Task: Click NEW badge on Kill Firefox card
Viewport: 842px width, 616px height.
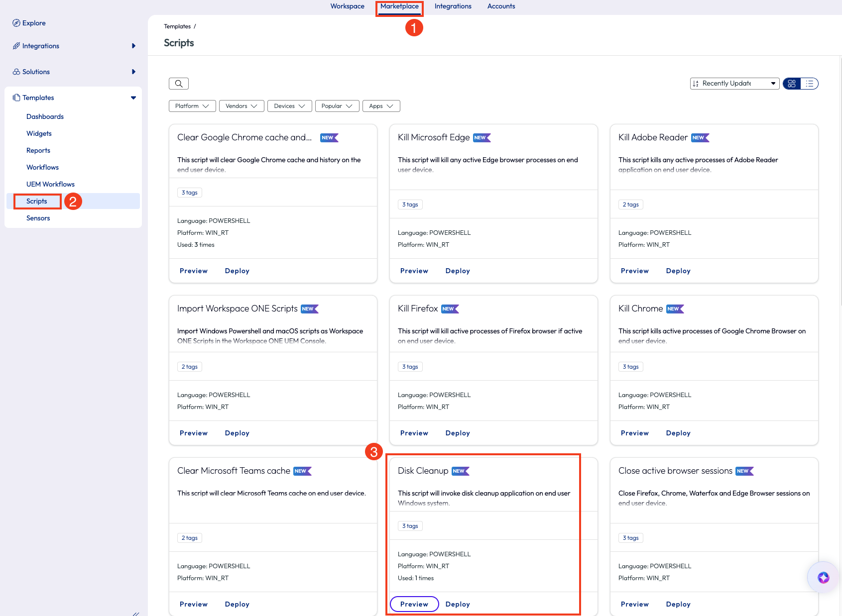Action: pyautogui.click(x=450, y=309)
